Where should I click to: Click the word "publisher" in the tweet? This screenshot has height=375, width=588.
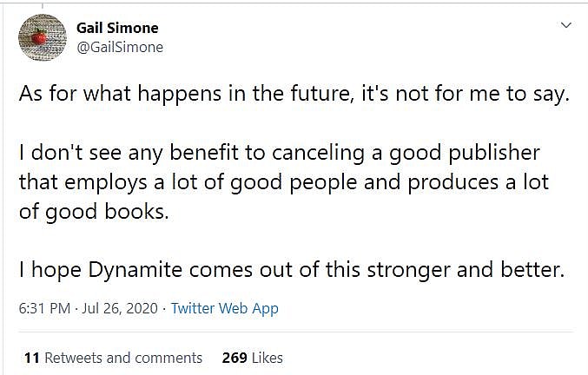[x=489, y=153]
